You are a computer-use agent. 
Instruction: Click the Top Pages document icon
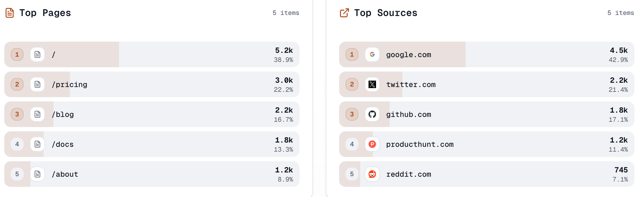click(10, 13)
